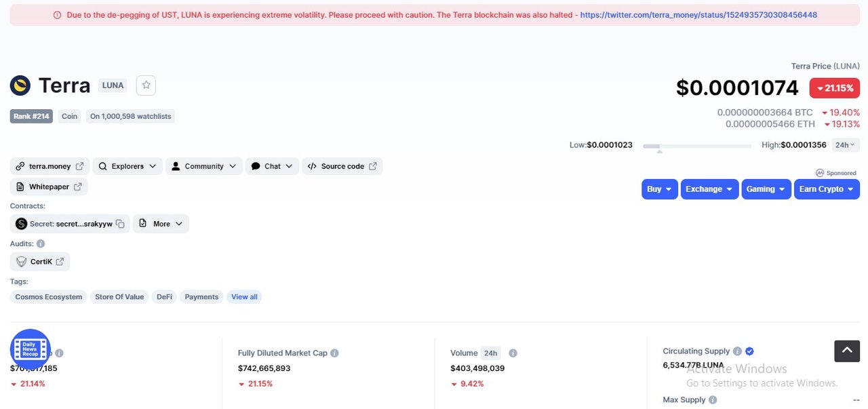The height and width of the screenshot is (409, 868).
Task: Change the 24h price range period
Action: (x=845, y=145)
